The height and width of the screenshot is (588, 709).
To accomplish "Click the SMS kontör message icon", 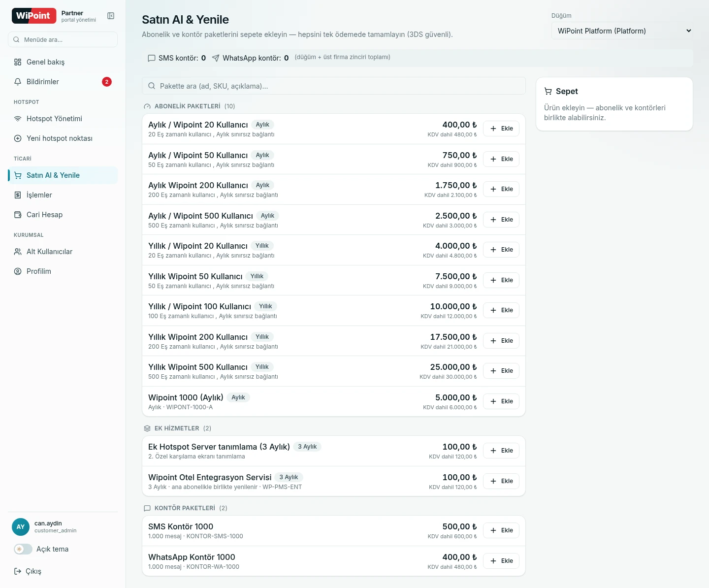I will point(152,58).
